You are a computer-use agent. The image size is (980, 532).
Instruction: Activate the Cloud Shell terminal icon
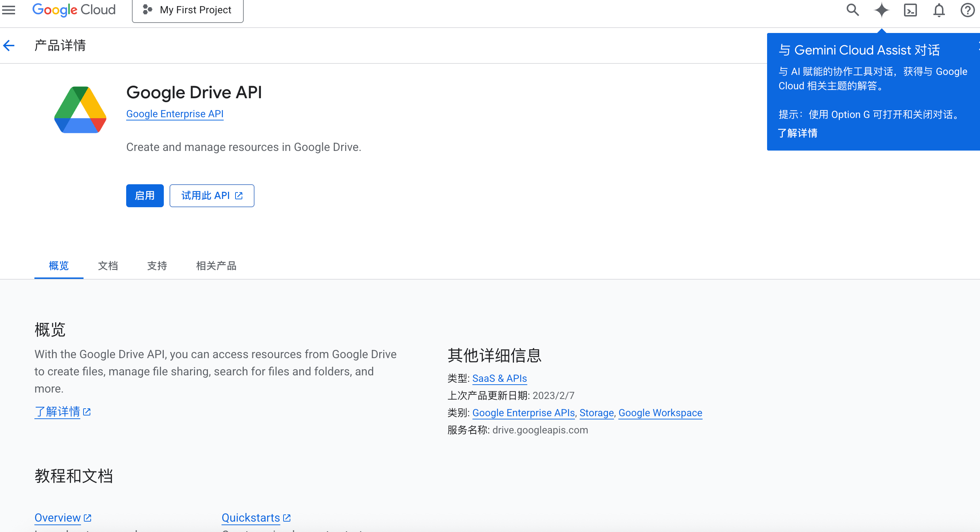click(910, 10)
